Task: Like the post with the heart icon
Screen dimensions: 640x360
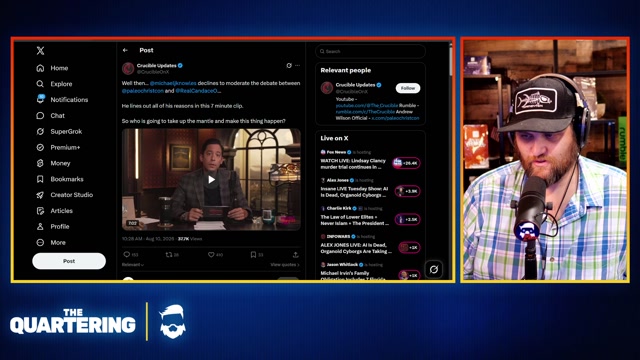Action: point(211,254)
